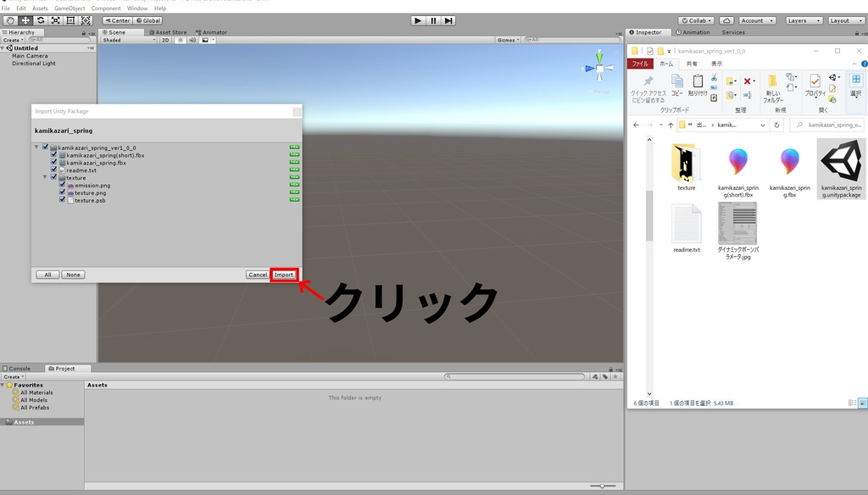Select the Hand tool in the toolbar
Image resolution: width=868 pixels, height=495 pixels.
point(10,19)
